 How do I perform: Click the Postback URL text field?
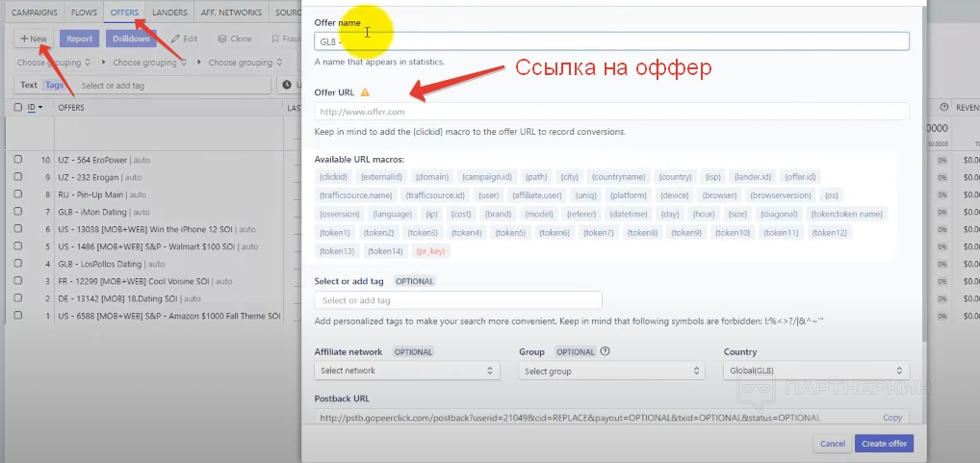coord(594,418)
